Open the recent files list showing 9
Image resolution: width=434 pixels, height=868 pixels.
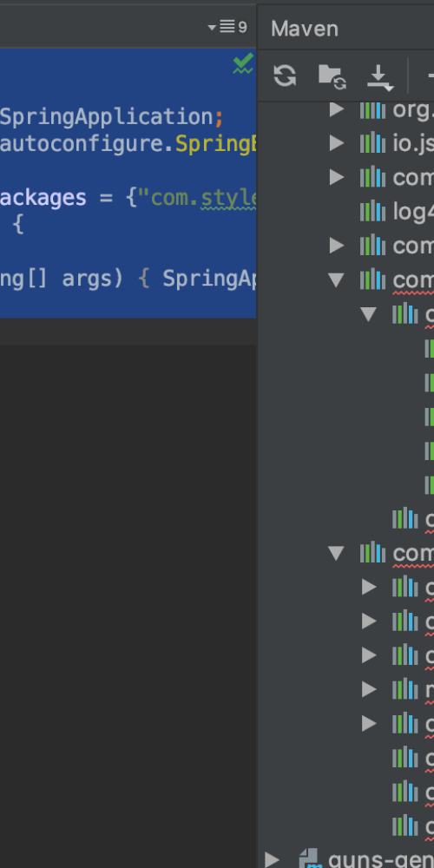click(x=227, y=27)
